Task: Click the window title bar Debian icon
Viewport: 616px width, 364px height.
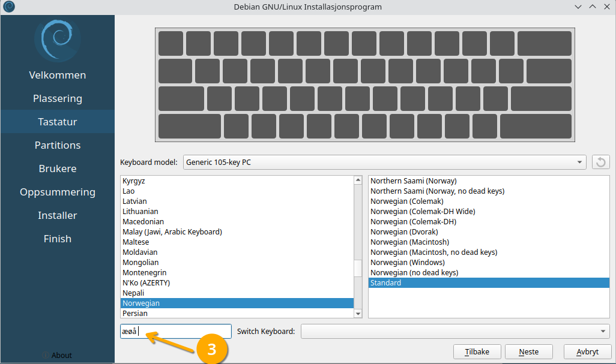Action: [x=8, y=7]
